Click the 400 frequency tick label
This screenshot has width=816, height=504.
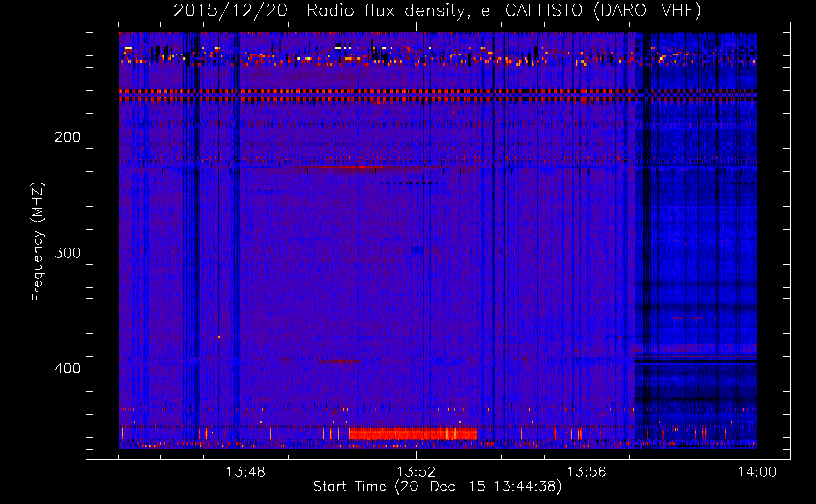point(68,368)
